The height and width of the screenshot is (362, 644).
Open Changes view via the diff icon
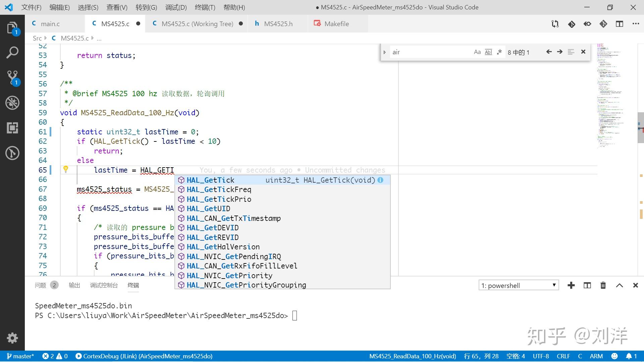(x=572, y=24)
